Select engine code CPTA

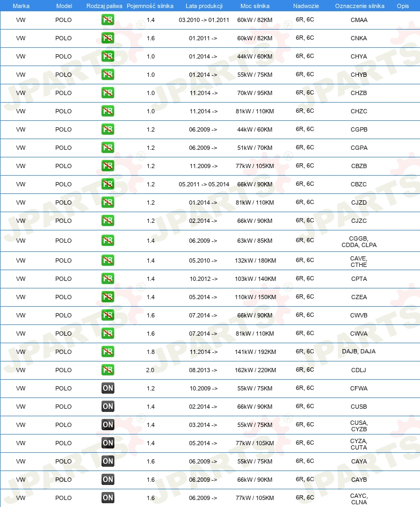pyautogui.click(x=359, y=279)
